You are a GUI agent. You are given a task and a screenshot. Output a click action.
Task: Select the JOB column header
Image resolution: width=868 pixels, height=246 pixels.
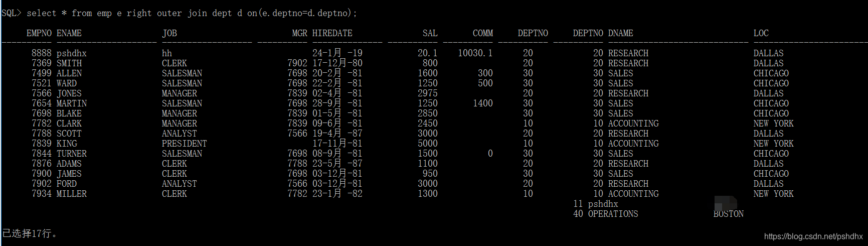coord(169,33)
